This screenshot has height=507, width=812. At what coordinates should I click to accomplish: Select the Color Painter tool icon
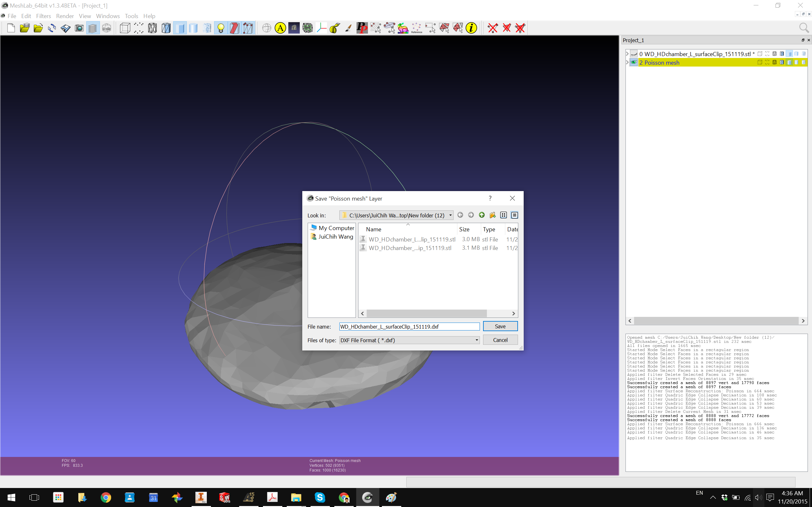click(x=348, y=28)
